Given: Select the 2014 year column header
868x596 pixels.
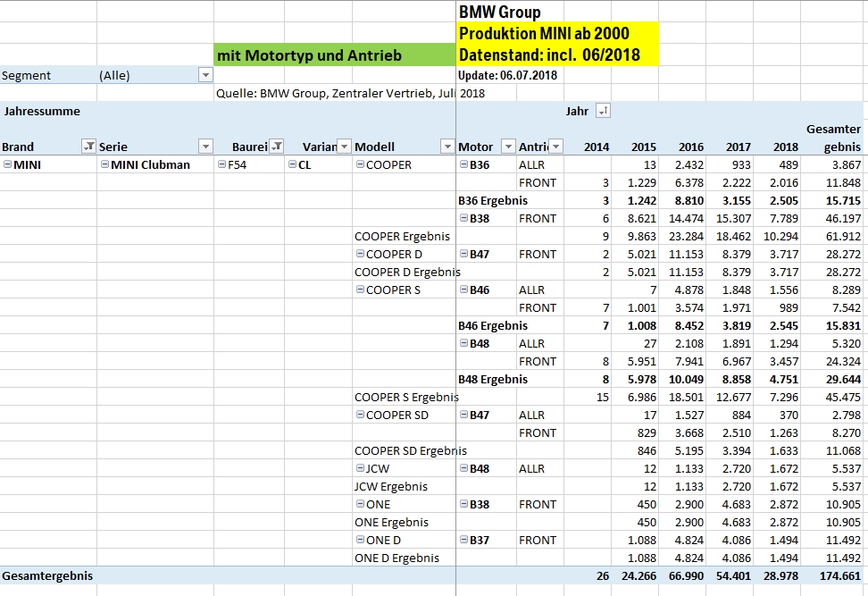Looking at the screenshot, I should tap(597, 147).
